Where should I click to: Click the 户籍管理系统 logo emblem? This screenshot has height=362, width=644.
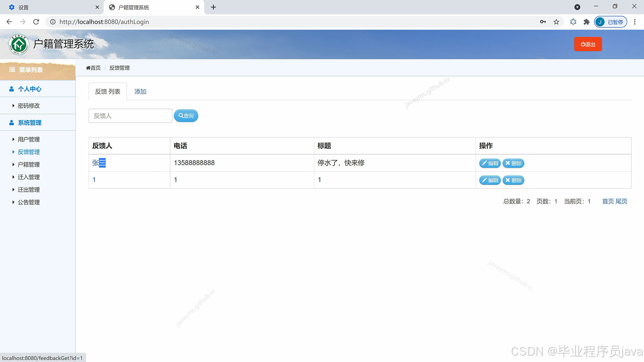click(x=19, y=44)
